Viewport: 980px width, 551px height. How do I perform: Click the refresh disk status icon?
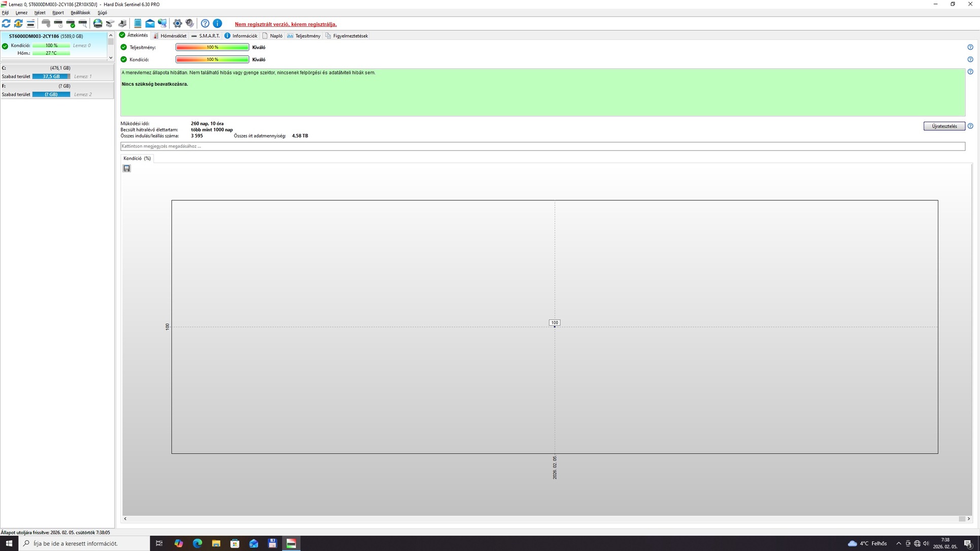6,23
